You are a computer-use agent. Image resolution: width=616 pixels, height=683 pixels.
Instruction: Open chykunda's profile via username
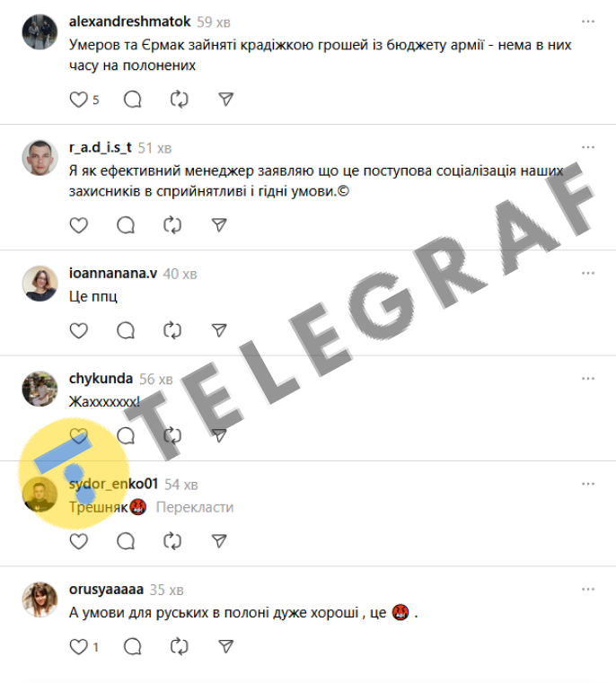[101, 379]
